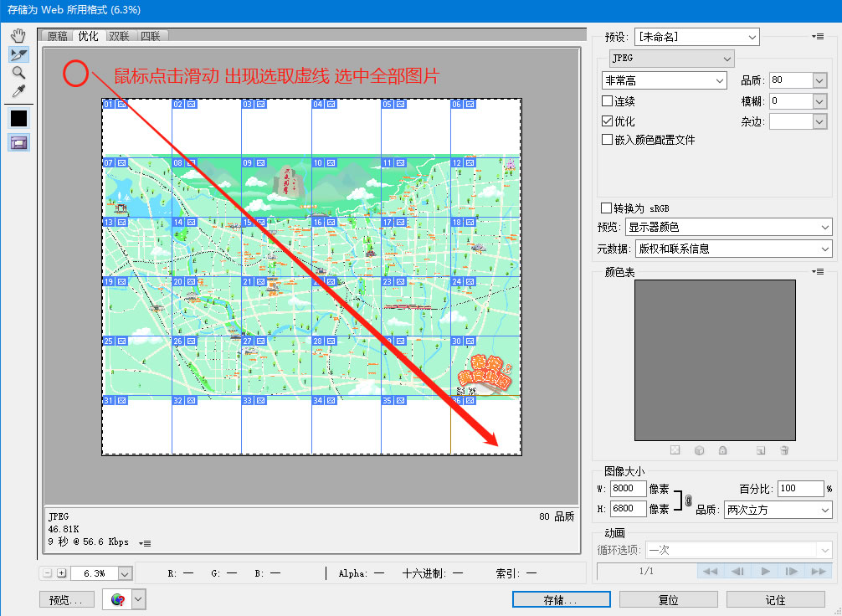Screen dimensions: 842x616
Task: Click the browser preview globe icon
Action: 118,599
